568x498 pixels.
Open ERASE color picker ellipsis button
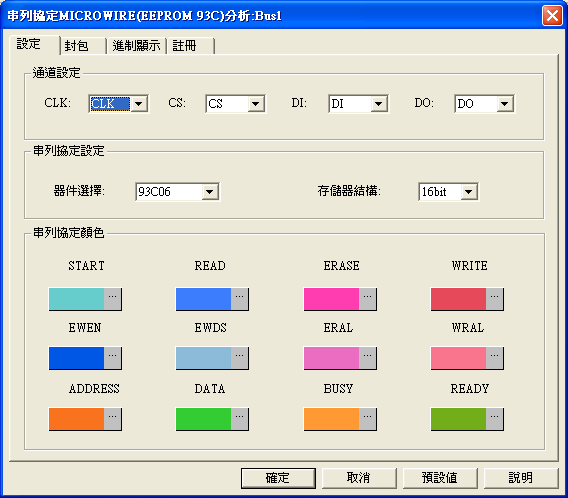[368, 299]
